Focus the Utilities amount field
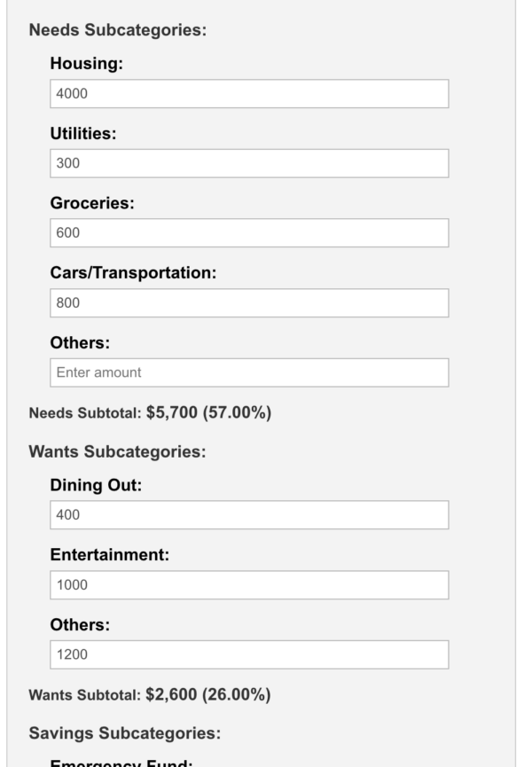The width and height of the screenshot is (532, 767). pyautogui.click(x=249, y=163)
